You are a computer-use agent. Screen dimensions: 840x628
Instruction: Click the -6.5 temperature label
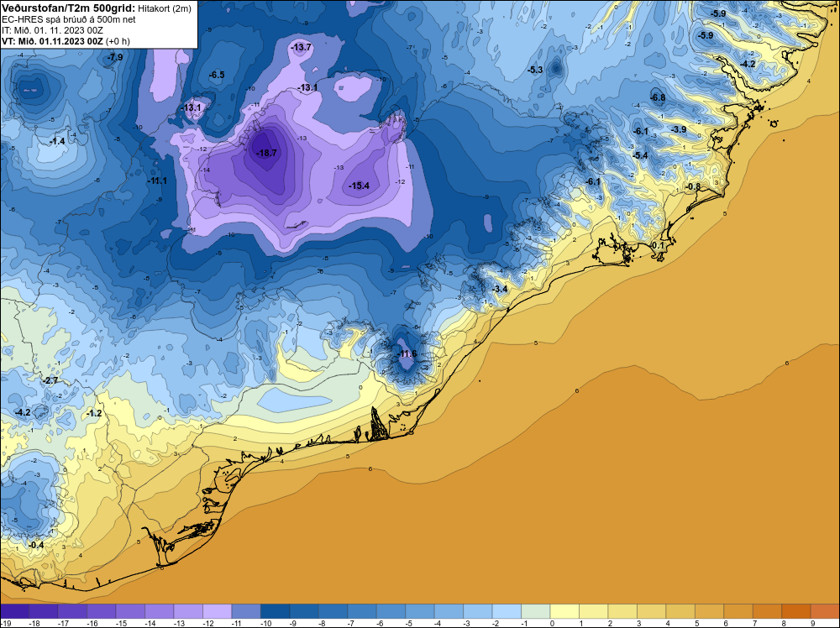tap(217, 75)
